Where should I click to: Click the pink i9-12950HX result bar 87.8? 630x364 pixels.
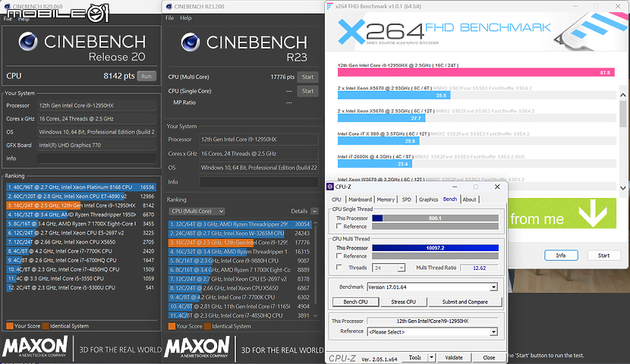[x=476, y=73]
